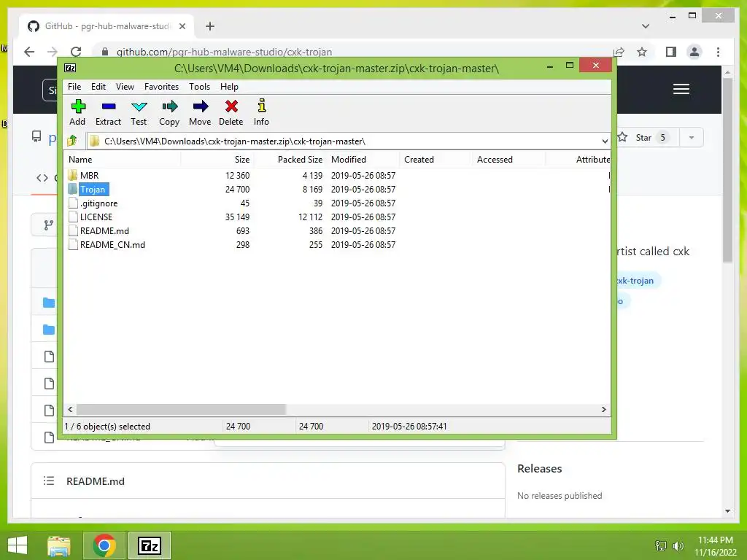Click the Copy toolbar icon in 7-Zip
This screenshot has width=747, height=560.
[x=169, y=106]
